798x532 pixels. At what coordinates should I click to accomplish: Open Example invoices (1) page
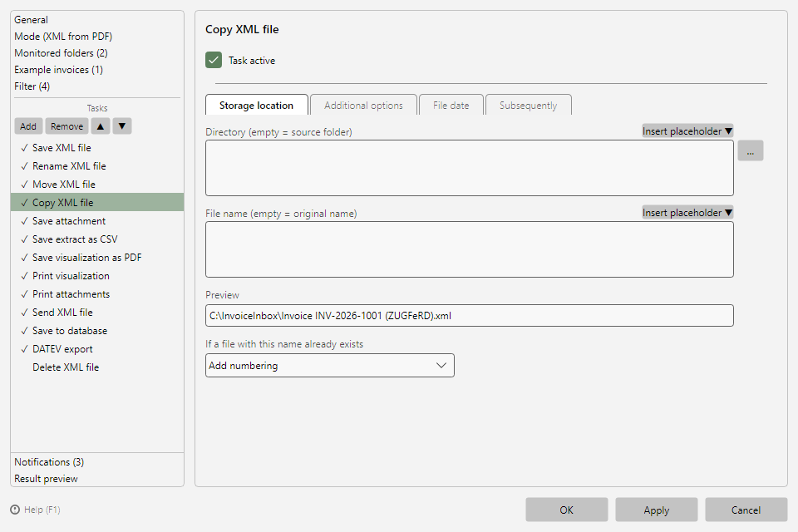tap(58, 70)
